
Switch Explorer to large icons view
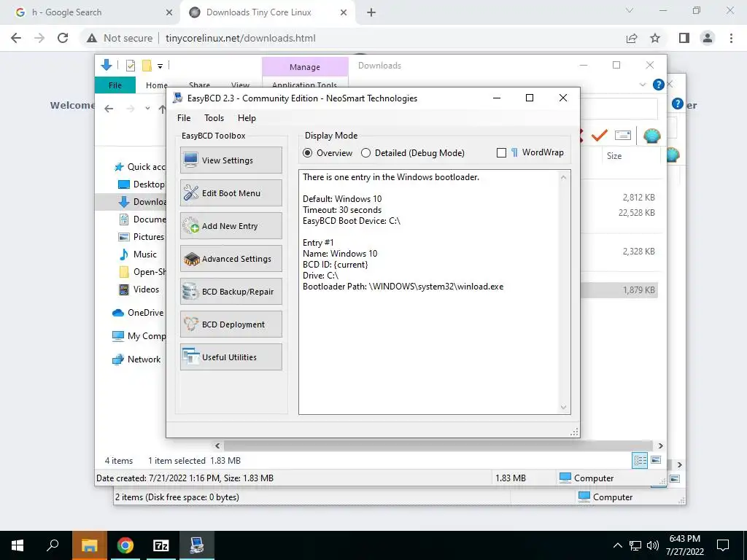click(656, 460)
